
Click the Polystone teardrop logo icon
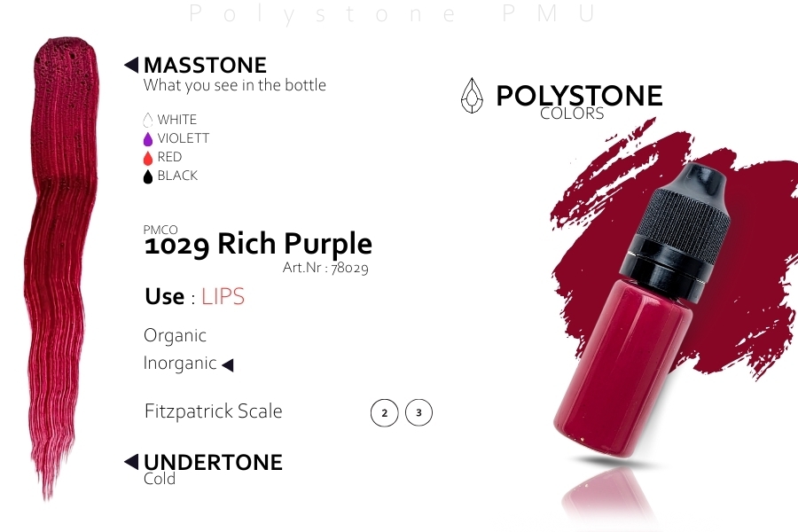click(472, 95)
